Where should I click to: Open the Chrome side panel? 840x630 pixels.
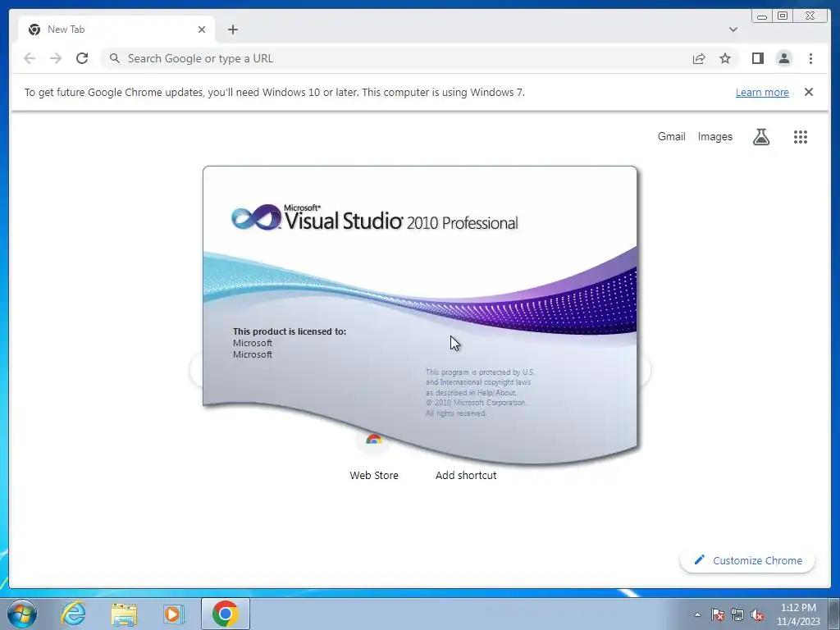click(x=757, y=58)
